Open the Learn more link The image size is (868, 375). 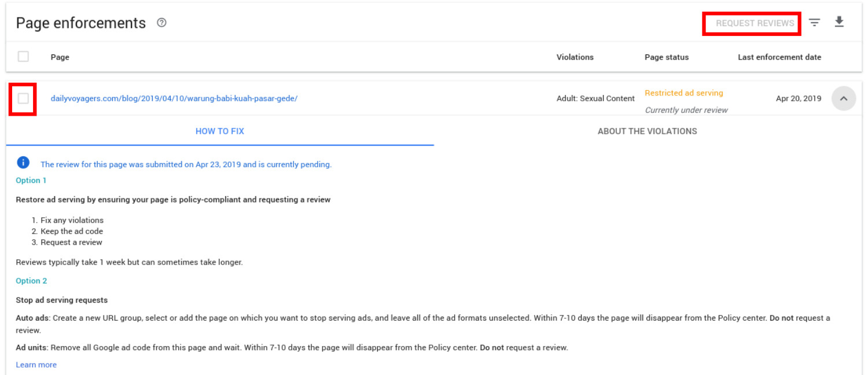(36, 365)
